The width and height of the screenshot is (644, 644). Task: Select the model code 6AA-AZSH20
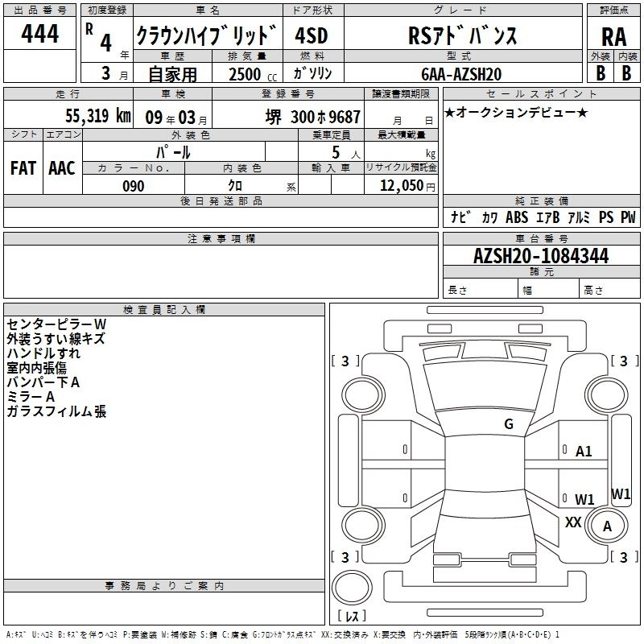(x=462, y=74)
